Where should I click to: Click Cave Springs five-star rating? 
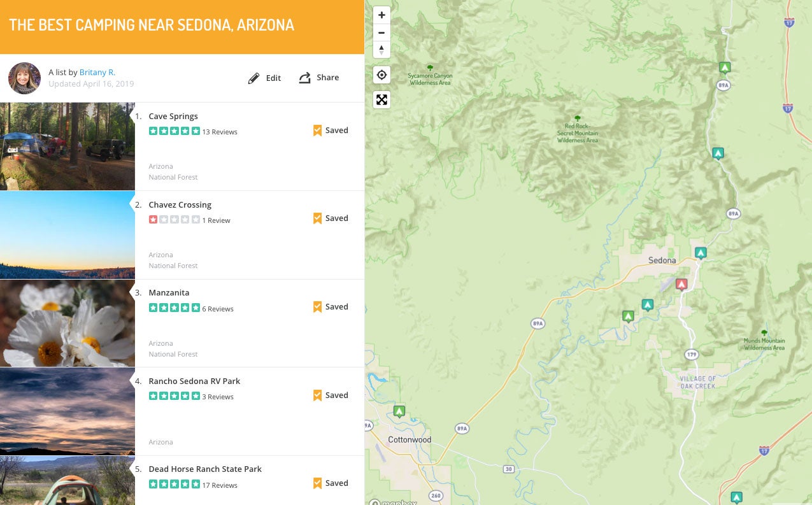tap(175, 131)
